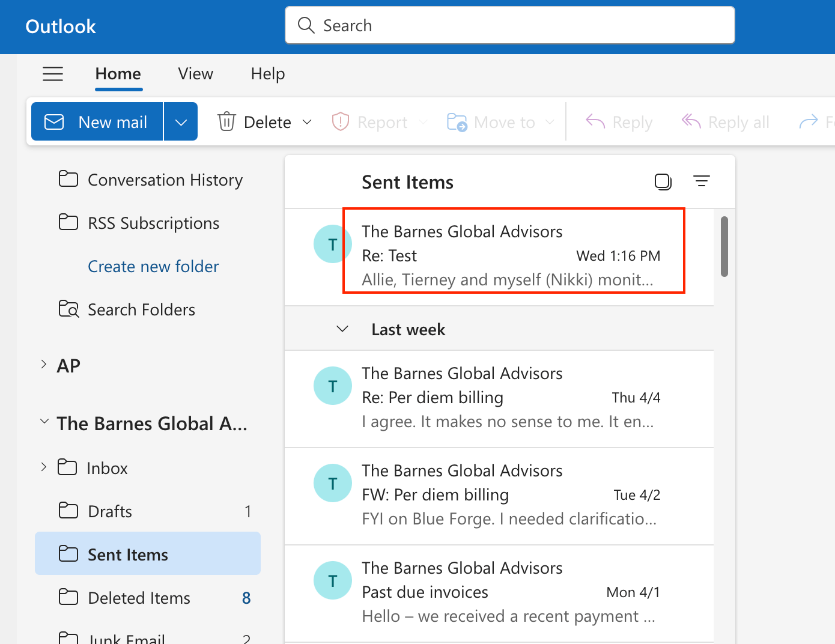Open the FW: Per diem billing email

tap(499, 496)
